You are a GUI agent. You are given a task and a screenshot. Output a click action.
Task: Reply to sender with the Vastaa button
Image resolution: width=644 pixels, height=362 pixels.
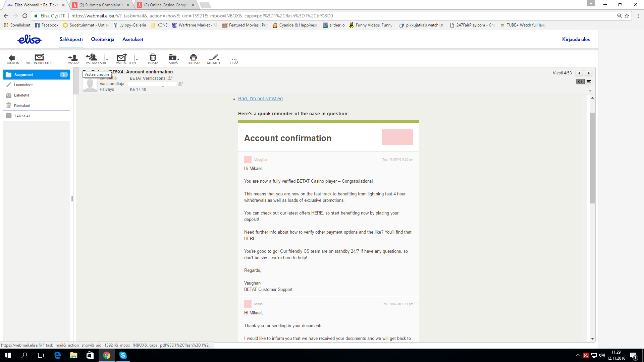coord(73,59)
